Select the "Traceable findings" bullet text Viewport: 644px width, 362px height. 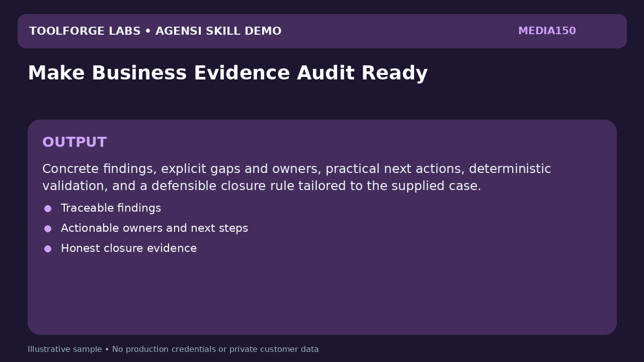(111, 208)
